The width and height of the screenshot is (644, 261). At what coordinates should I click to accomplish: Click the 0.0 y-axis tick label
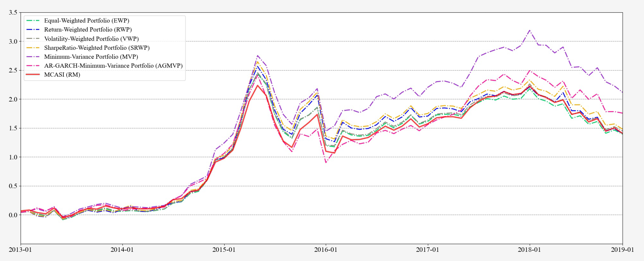[13, 215]
